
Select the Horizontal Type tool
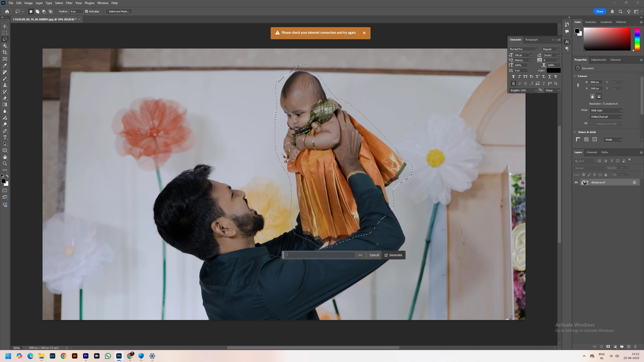(5, 138)
